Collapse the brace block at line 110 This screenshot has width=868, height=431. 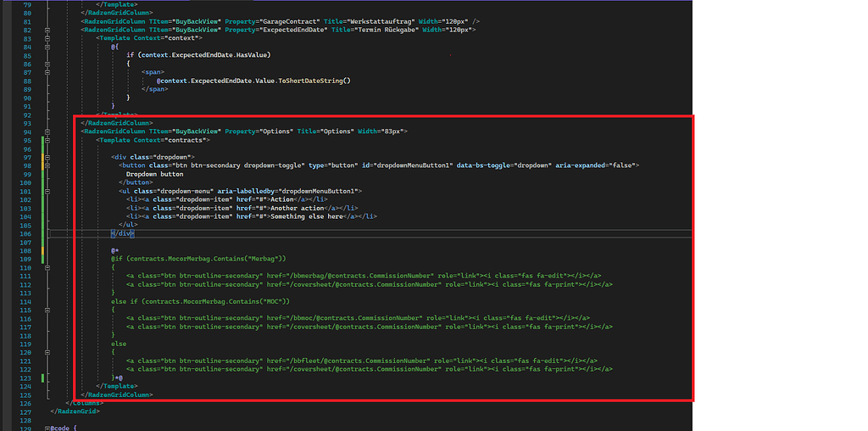[47, 267]
